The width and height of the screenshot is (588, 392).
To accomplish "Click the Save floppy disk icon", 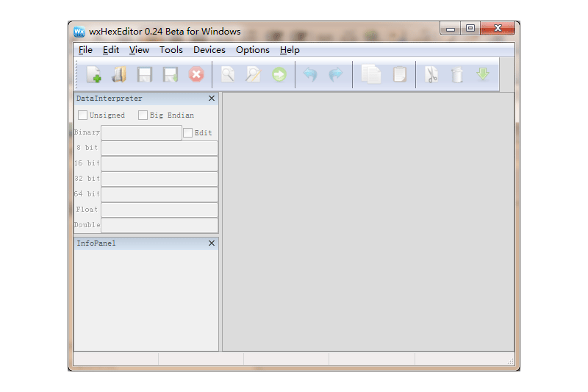I will click(x=145, y=74).
